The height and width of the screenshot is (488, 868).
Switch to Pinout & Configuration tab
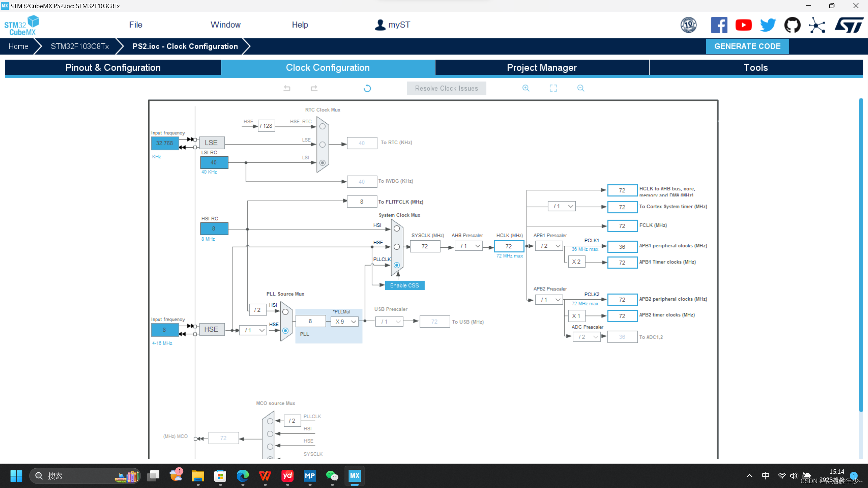tap(113, 67)
